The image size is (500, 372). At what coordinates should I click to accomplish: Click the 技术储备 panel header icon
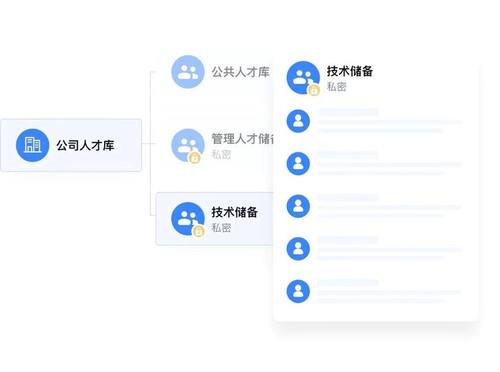pos(303,78)
